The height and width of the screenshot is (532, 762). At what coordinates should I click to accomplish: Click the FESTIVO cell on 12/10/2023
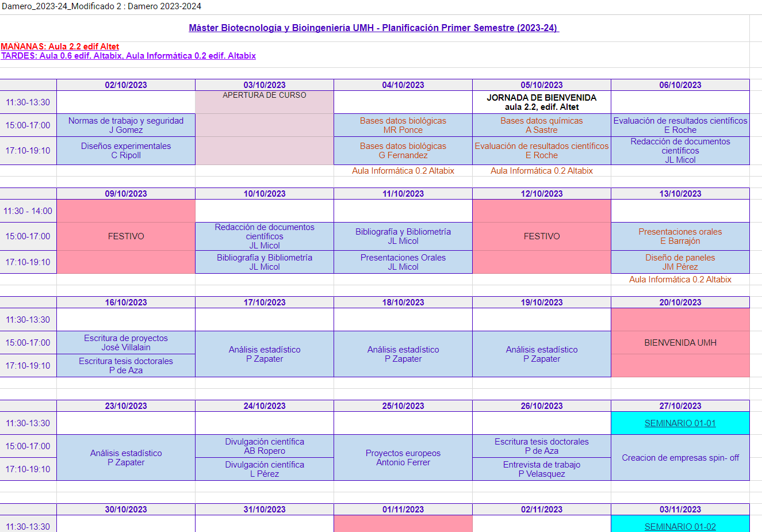[542, 236]
